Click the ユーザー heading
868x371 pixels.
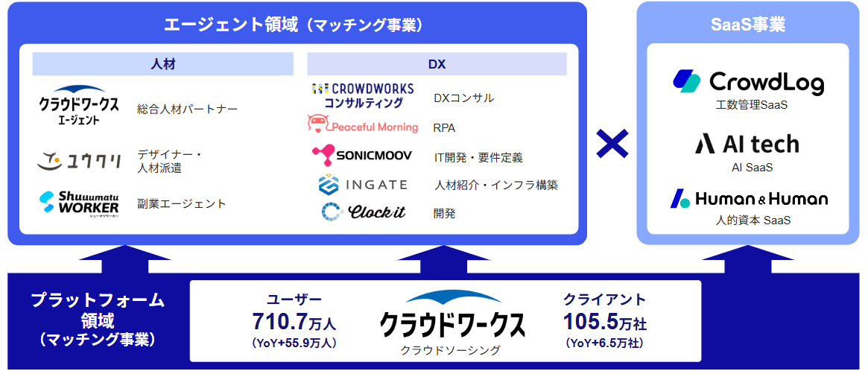point(294,300)
